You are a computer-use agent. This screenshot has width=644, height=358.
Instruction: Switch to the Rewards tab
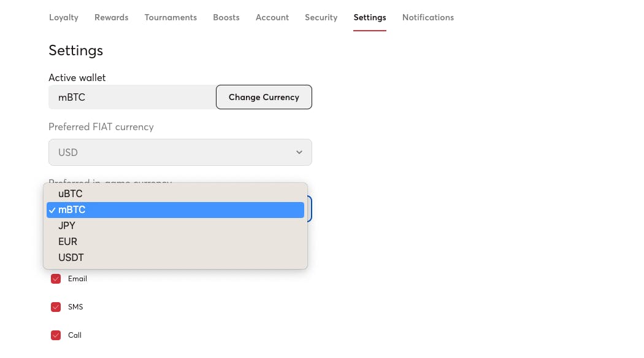click(111, 17)
